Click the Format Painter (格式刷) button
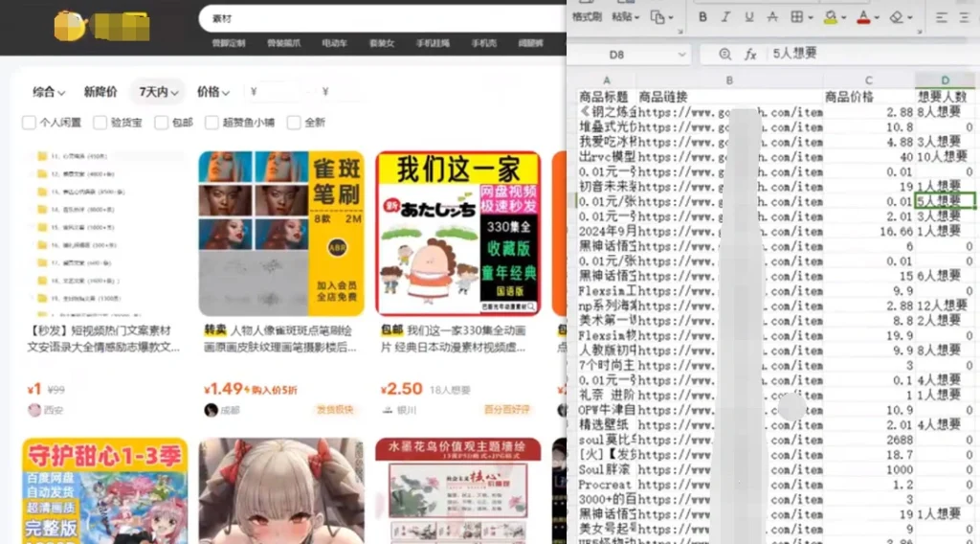Image resolution: width=980 pixels, height=544 pixels. point(587,17)
